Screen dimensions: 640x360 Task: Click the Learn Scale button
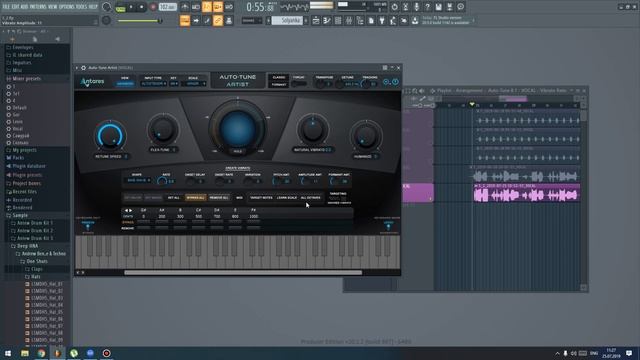point(287,198)
